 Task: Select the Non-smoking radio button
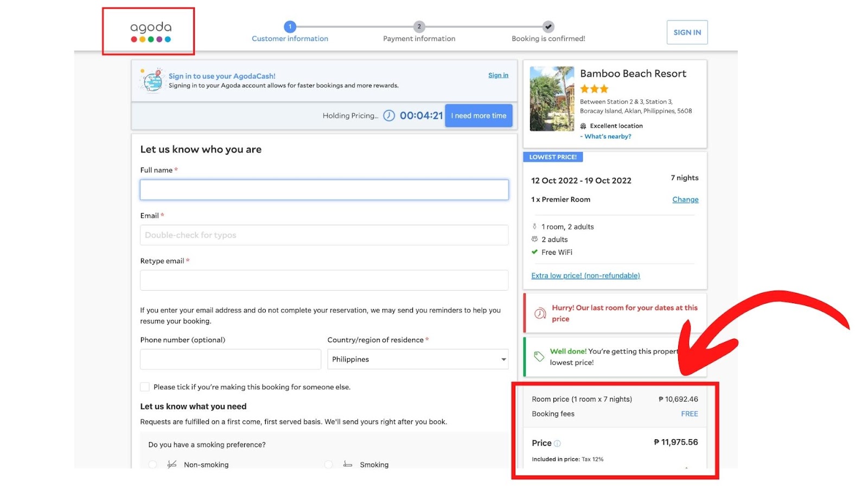[153, 465]
